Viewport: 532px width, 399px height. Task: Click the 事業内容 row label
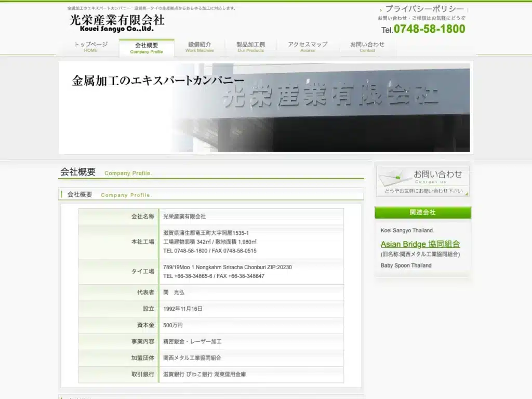pos(143,342)
